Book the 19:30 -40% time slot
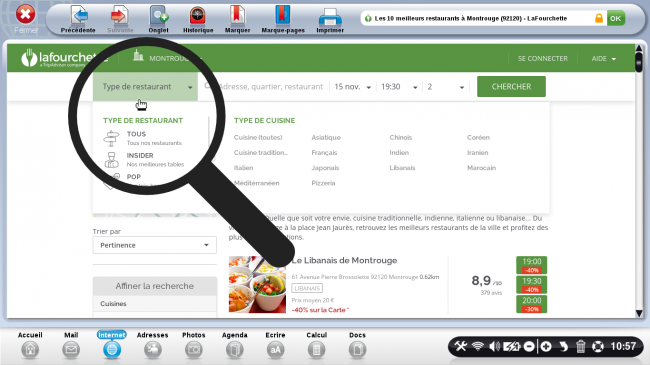 tap(531, 285)
